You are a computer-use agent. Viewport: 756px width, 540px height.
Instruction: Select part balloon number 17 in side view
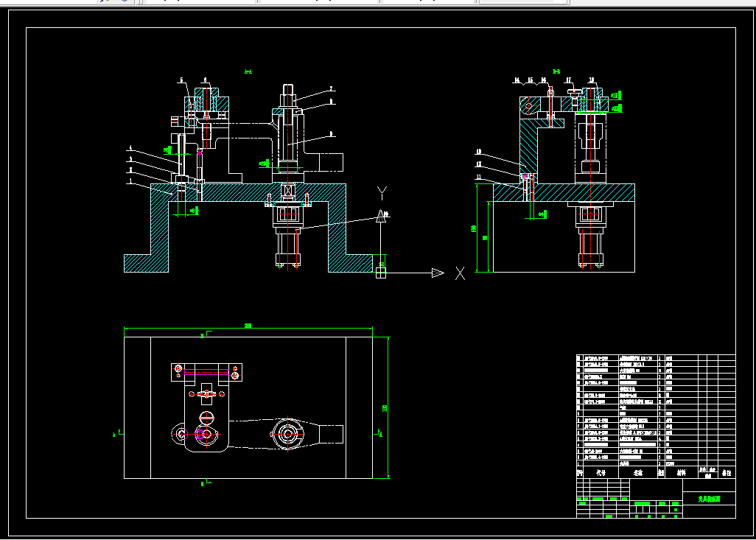pyautogui.click(x=569, y=80)
